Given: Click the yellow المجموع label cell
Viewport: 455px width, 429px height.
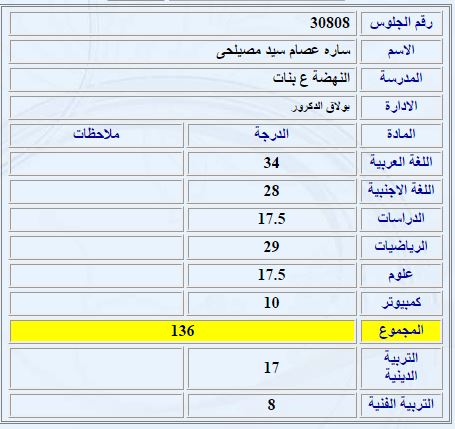Looking at the screenshot, I should pyautogui.click(x=401, y=331).
